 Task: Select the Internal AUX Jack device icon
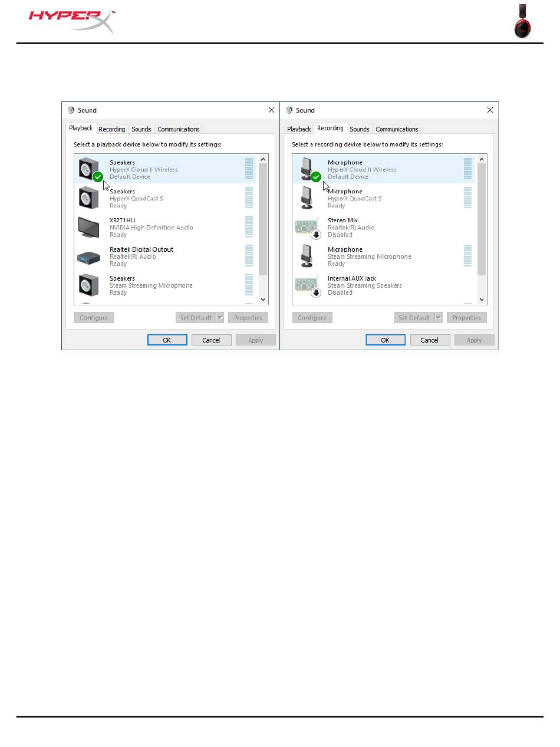coord(307,285)
